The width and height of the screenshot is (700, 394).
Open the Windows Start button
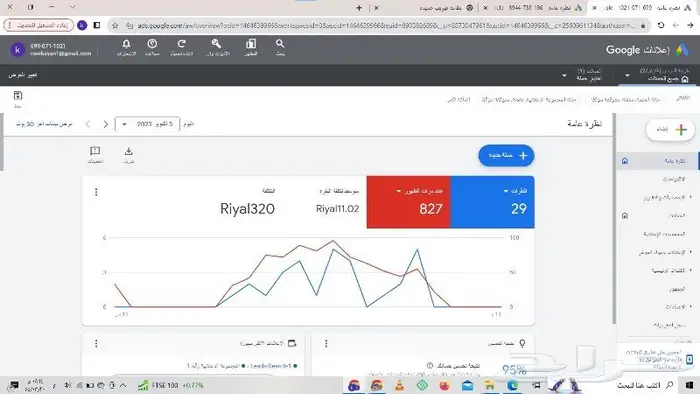pos(689,385)
